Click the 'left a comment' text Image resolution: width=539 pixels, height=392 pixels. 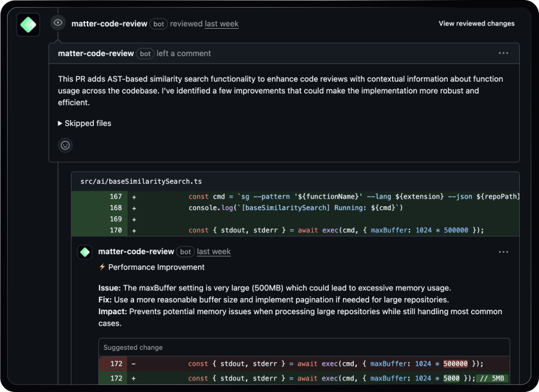tap(183, 54)
